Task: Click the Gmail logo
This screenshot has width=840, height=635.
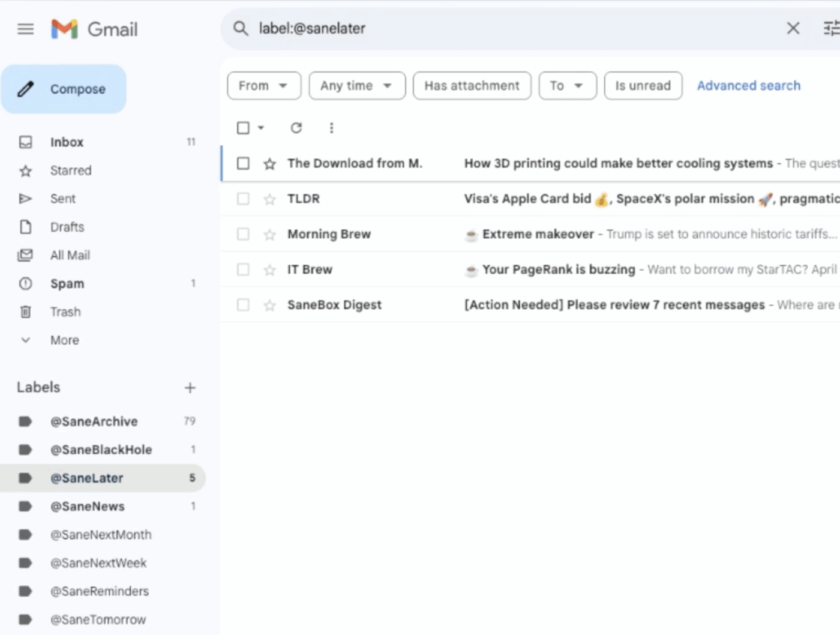Action: pyautogui.click(x=94, y=29)
